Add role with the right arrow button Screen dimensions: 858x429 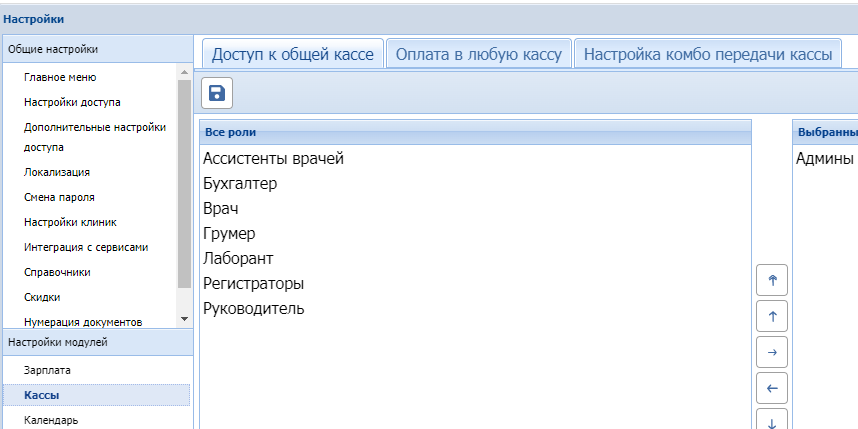(x=771, y=352)
